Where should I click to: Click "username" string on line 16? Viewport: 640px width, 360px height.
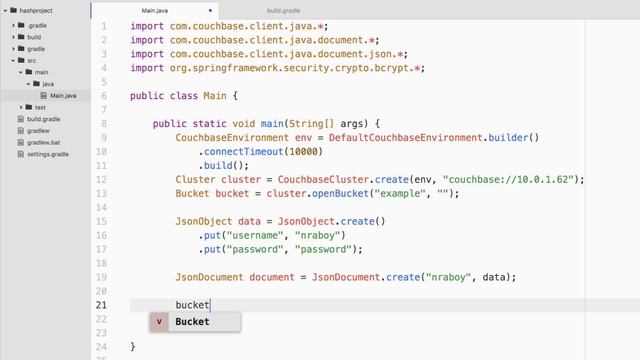(255, 236)
